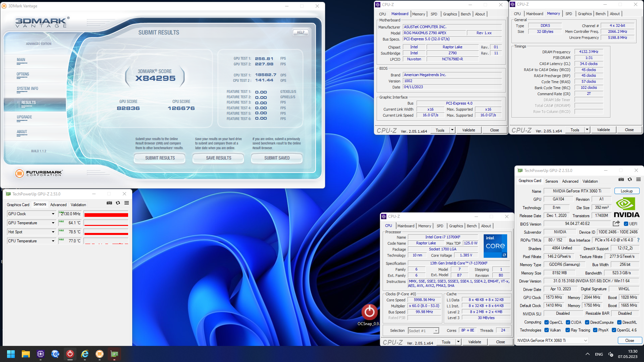Click the red power OCSnap taskbar icon
644x362 pixels.
click(x=70, y=354)
